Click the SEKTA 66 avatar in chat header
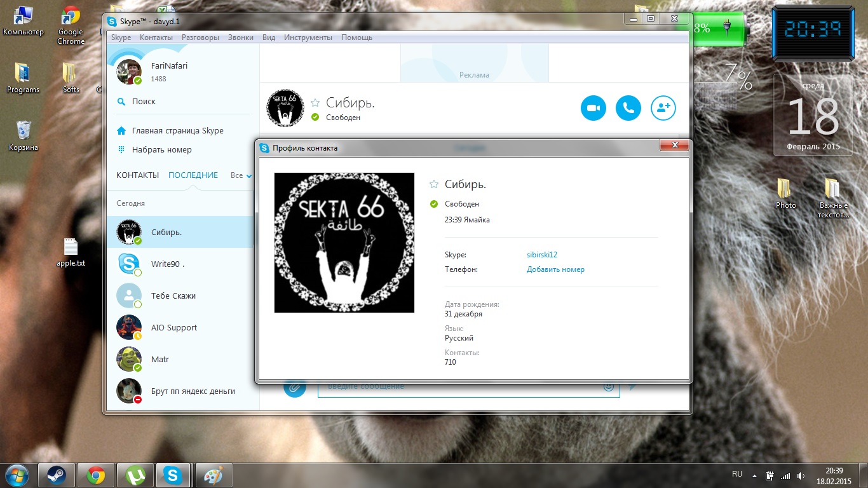This screenshot has width=868, height=488. (x=284, y=108)
